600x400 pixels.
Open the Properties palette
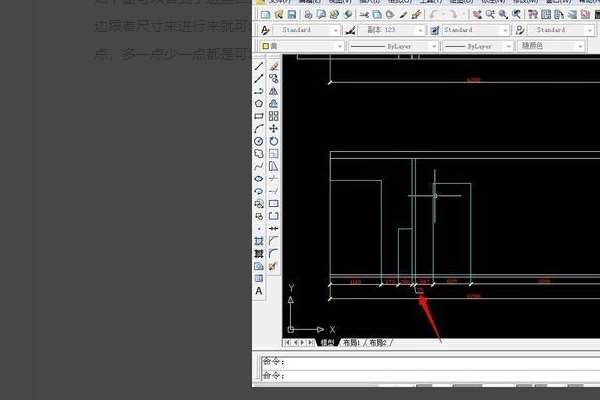pos(533,15)
